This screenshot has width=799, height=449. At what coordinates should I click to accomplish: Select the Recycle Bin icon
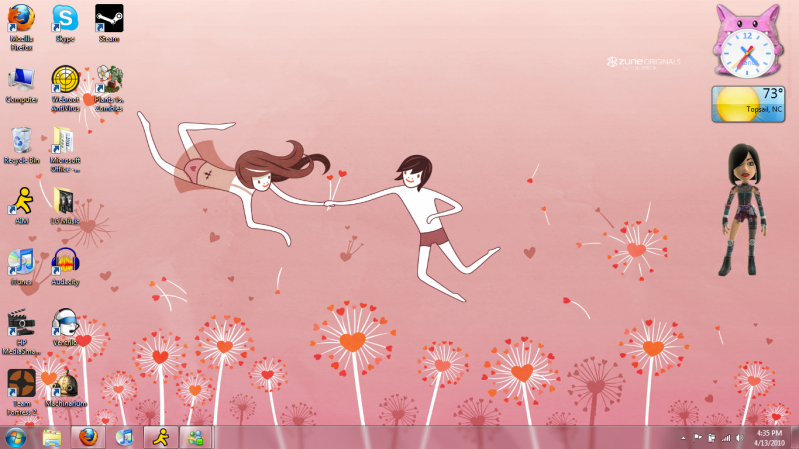[x=21, y=141]
